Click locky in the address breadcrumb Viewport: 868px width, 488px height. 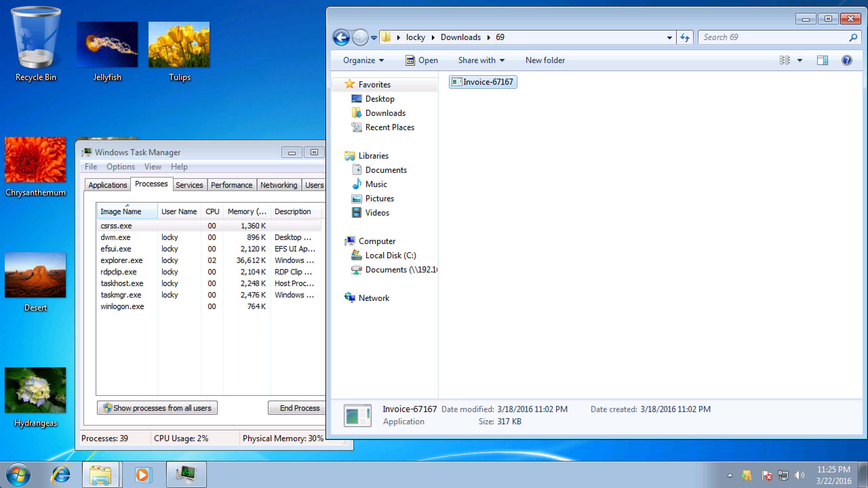(x=415, y=37)
